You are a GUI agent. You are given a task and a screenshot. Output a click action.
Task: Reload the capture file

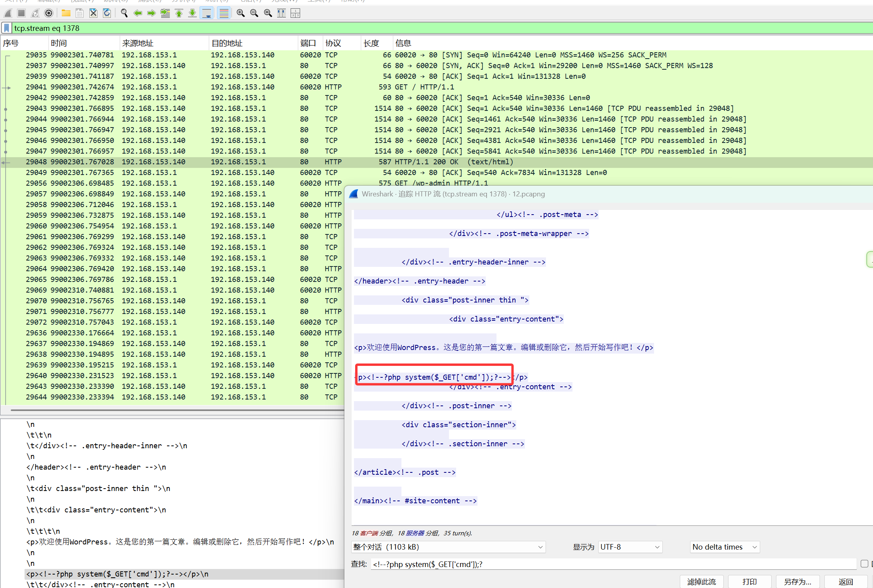[107, 13]
